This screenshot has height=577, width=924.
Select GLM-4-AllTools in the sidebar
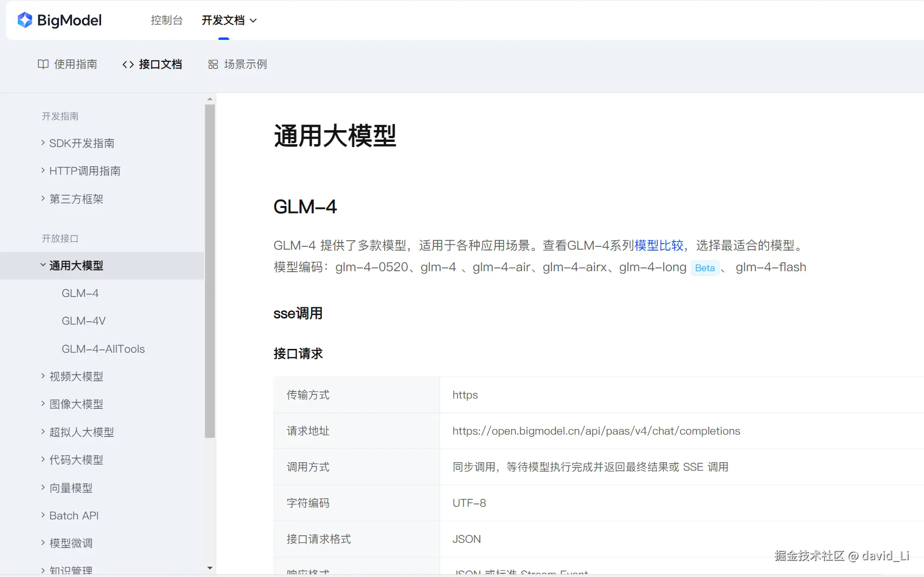pyautogui.click(x=103, y=349)
